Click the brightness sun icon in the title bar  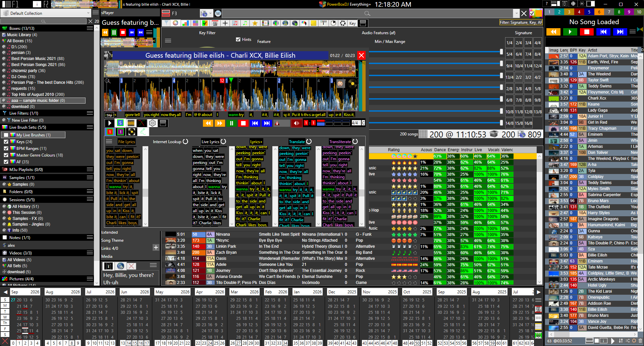click(x=582, y=4)
